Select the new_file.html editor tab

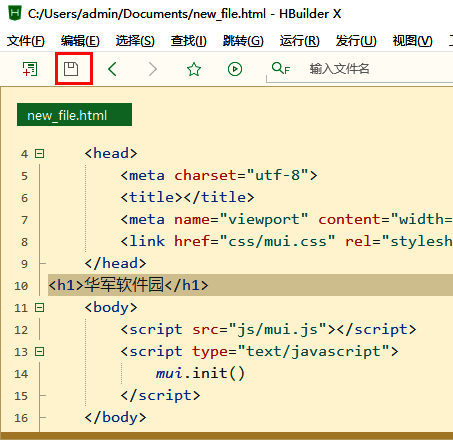point(74,115)
